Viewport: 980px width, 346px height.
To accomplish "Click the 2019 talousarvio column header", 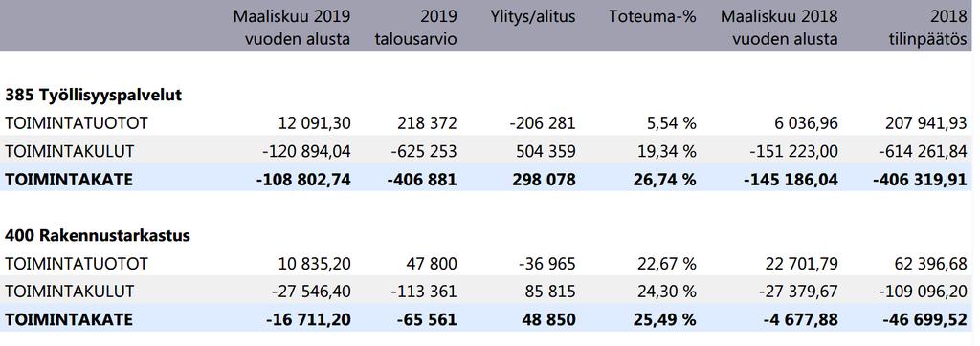I will pos(415,28).
